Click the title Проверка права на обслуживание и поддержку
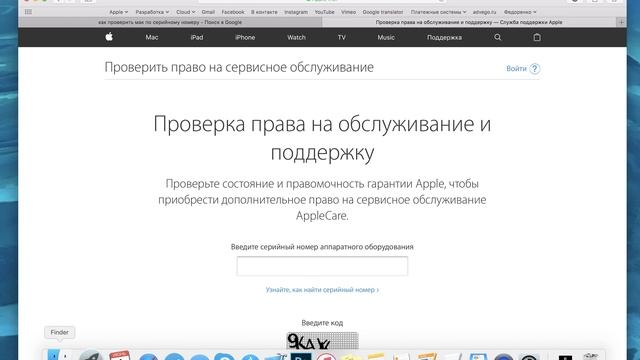The width and height of the screenshot is (640, 360). coord(322,138)
